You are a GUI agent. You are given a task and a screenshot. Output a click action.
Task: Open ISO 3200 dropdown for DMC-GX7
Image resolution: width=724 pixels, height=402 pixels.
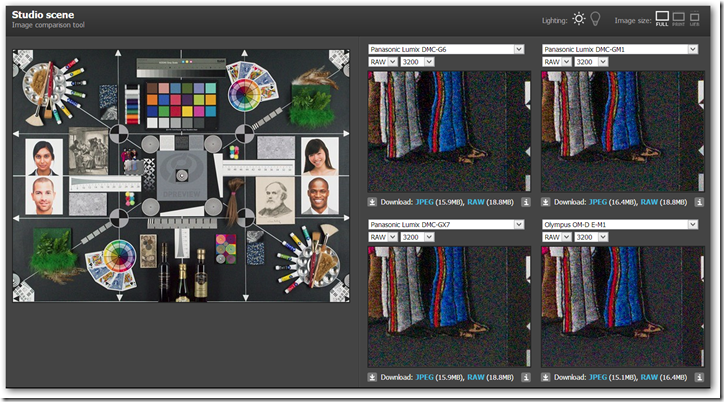point(417,237)
